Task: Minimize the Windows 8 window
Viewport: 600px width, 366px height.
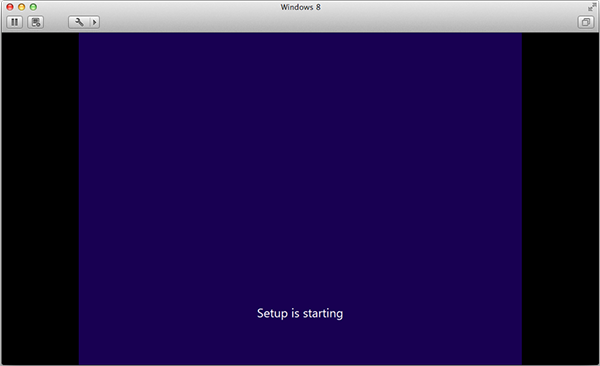Action: (x=22, y=7)
